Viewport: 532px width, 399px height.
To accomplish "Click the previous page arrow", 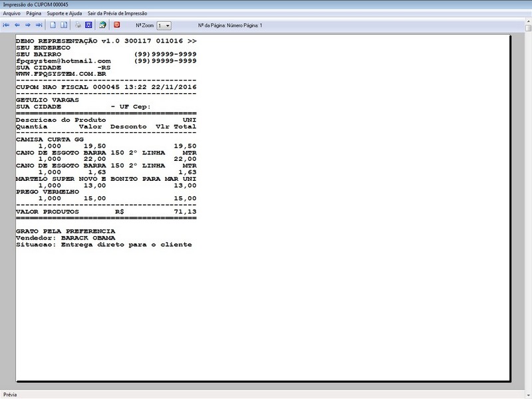I will point(17,25).
